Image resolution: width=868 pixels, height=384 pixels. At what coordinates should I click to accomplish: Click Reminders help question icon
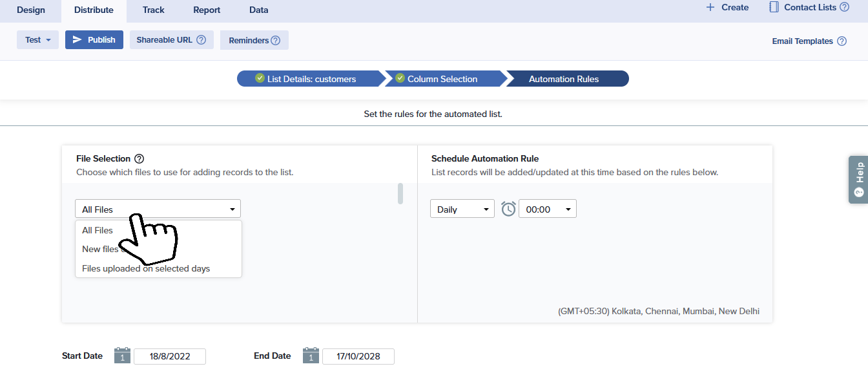276,41
